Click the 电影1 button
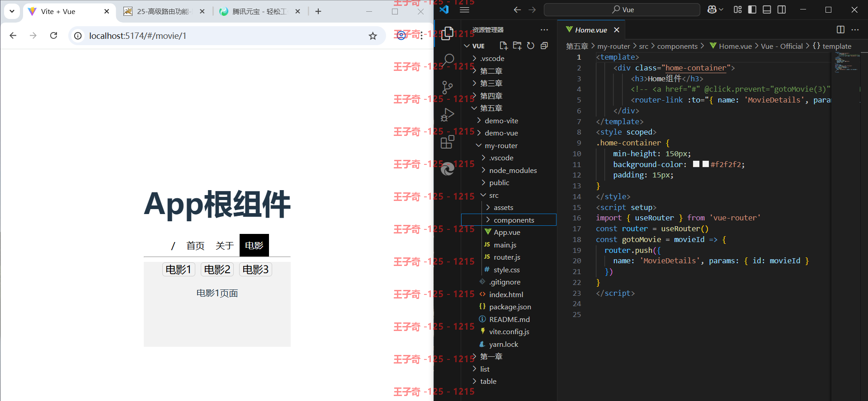This screenshot has height=401, width=868. [179, 270]
